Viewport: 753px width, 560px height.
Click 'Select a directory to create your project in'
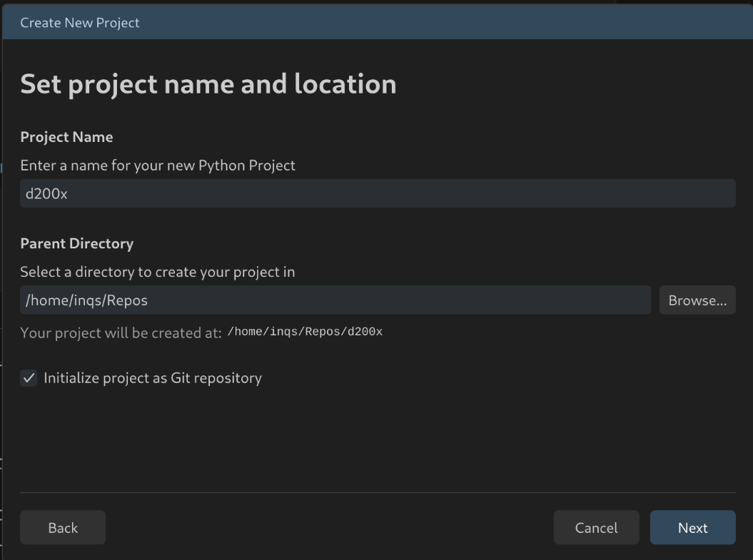[157, 272]
